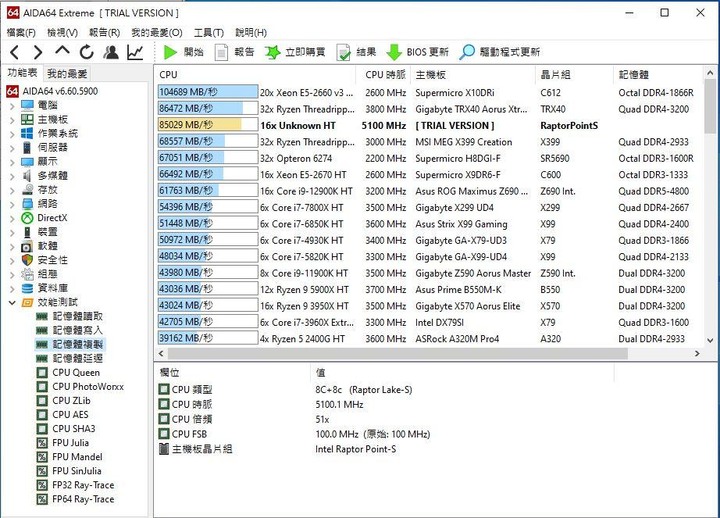Select the 軟體 software icon in tree
Screen dimensions: 720x518
pyautogui.click(x=28, y=246)
